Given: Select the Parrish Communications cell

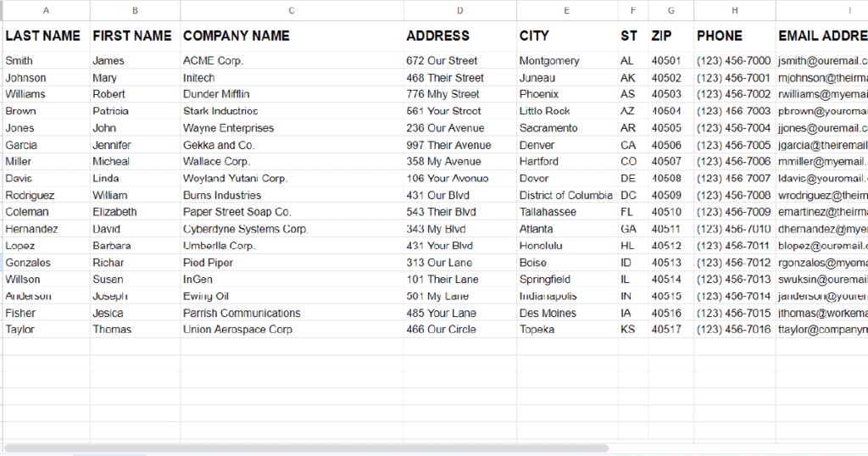Looking at the screenshot, I should point(292,314).
